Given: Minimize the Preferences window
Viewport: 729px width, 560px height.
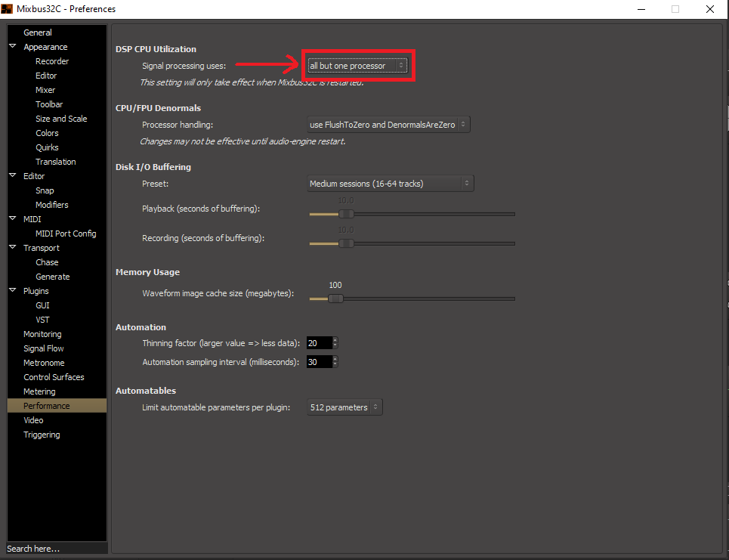Looking at the screenshot, I should [641, 9].
